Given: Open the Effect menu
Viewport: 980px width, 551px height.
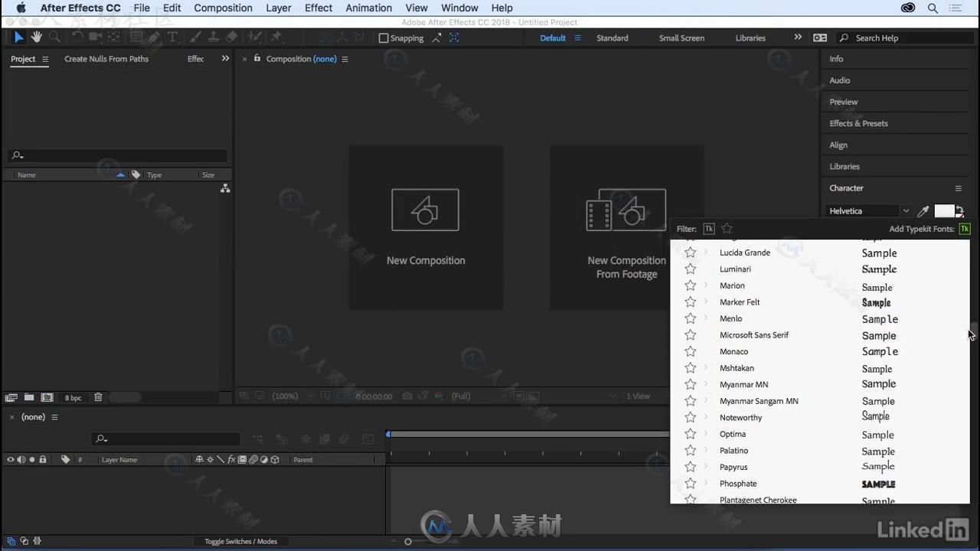Looking at the screenshot, I should point(318,8).
